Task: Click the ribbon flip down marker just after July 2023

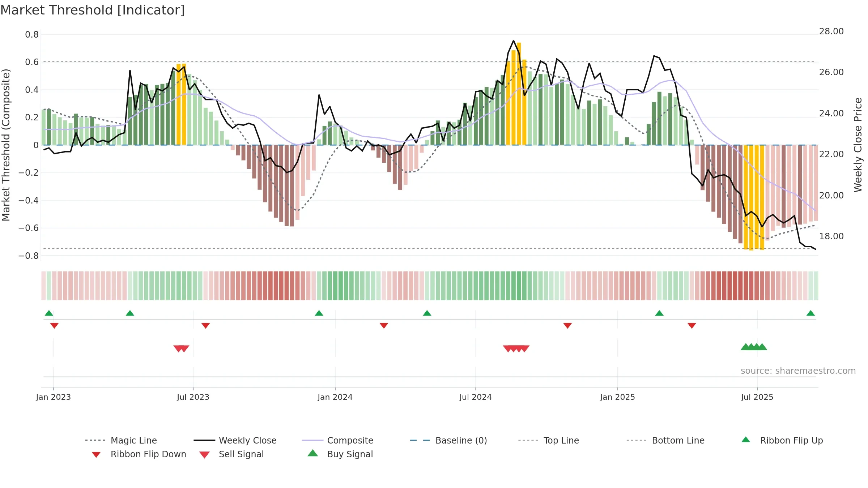Action: coord(205,326)
